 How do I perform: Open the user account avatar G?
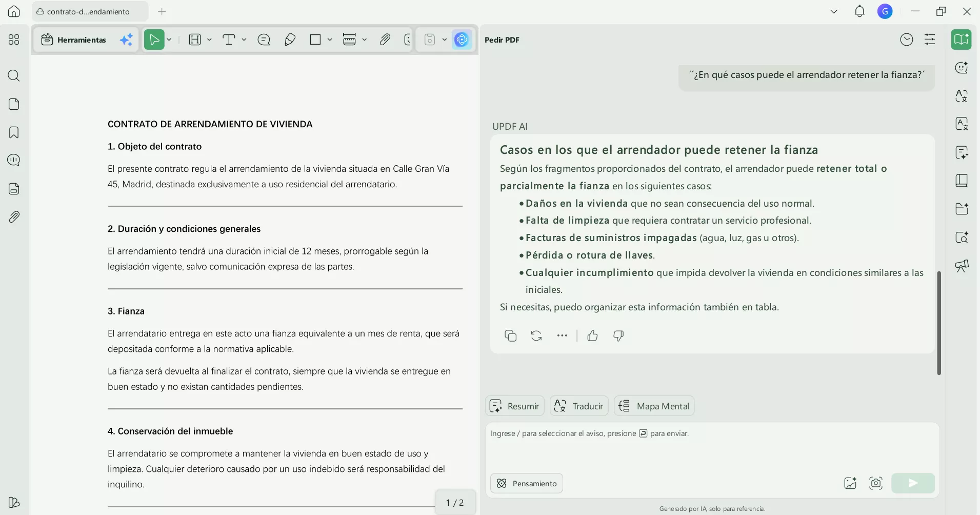coord(885,11)
